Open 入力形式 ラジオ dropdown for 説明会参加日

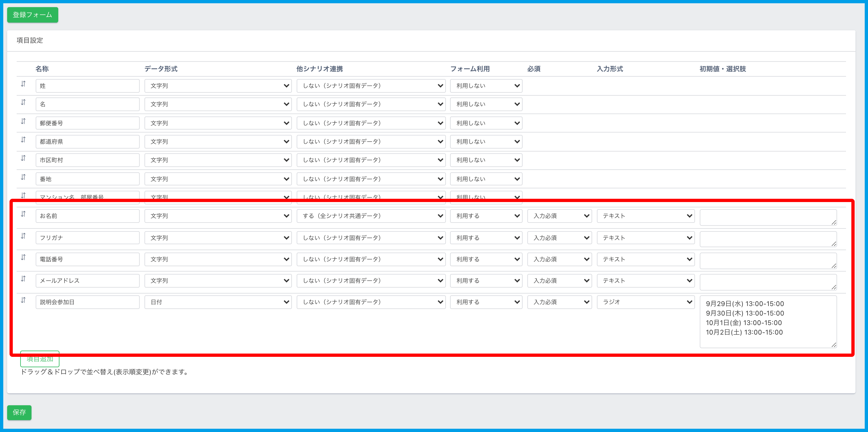coord(645,302)
